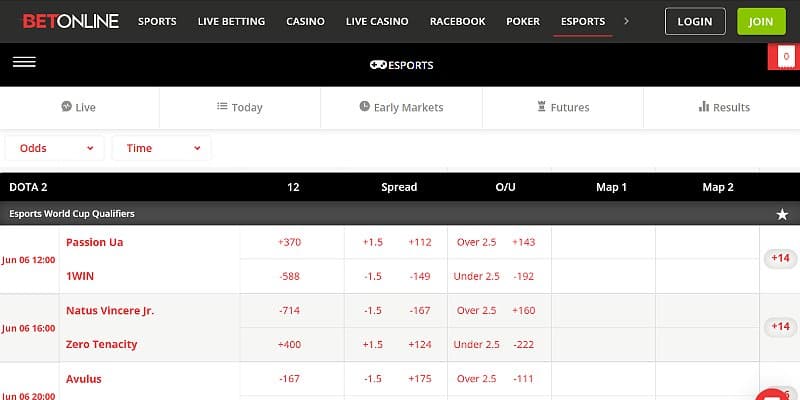Open the hamburger side menu
Image resolution: width=800 pixels, height=400 pixels.
pos(24,62)
